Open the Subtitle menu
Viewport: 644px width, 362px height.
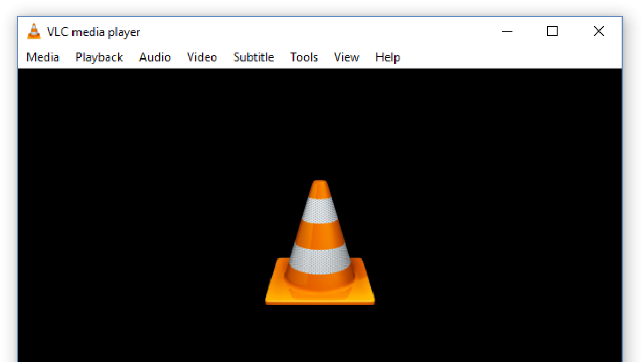(254, 57)
